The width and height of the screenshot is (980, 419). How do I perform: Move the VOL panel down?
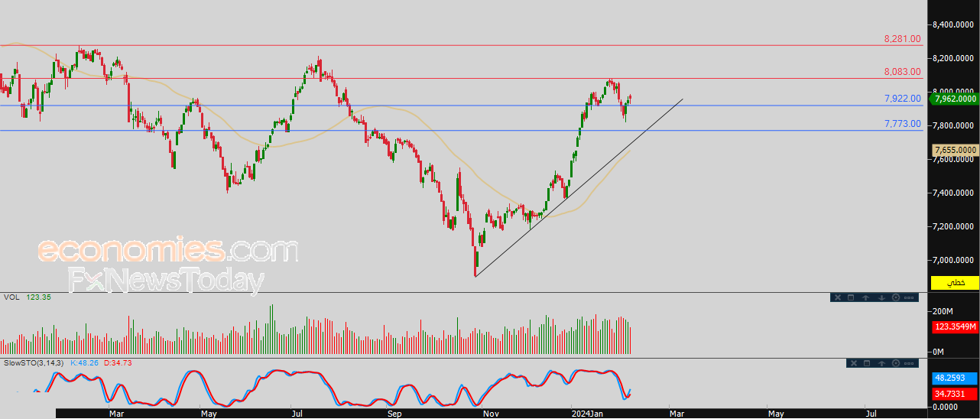[x=881, y=297]
